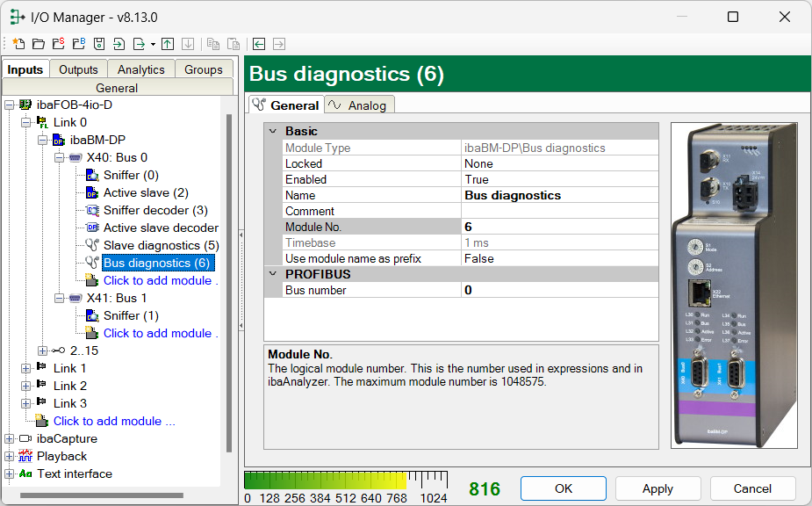Toggle the Enabled value True
The height and width of the screenshot is (506, 812).
[560, 179]
